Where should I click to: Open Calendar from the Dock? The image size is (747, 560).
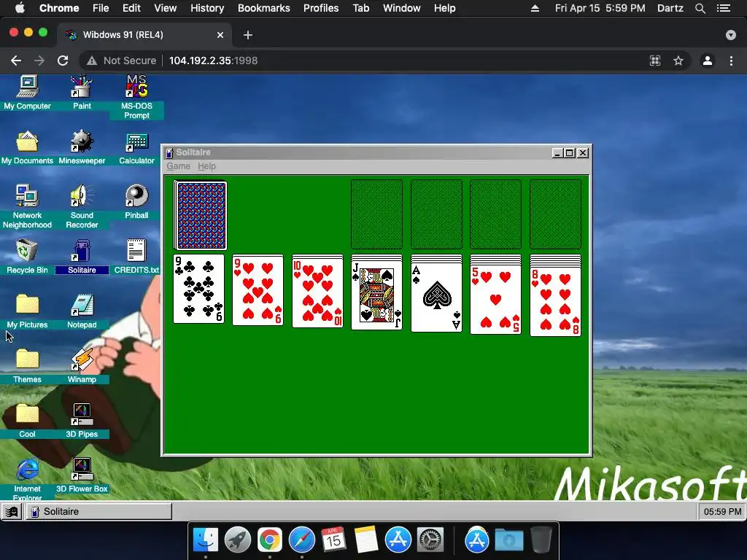click(x=333, y=540)
